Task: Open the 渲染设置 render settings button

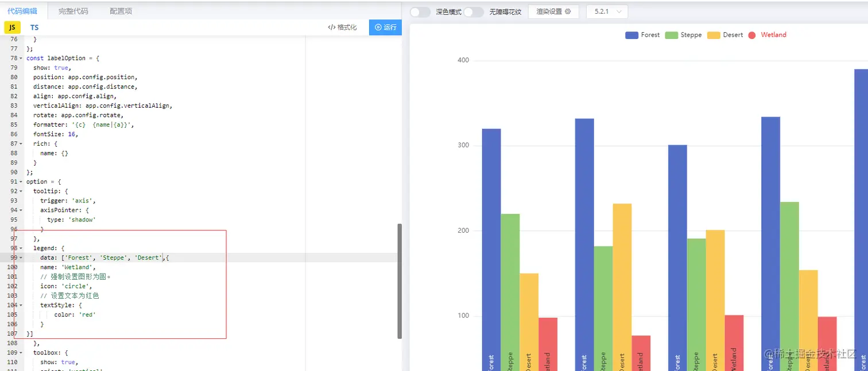Action: 553,11
